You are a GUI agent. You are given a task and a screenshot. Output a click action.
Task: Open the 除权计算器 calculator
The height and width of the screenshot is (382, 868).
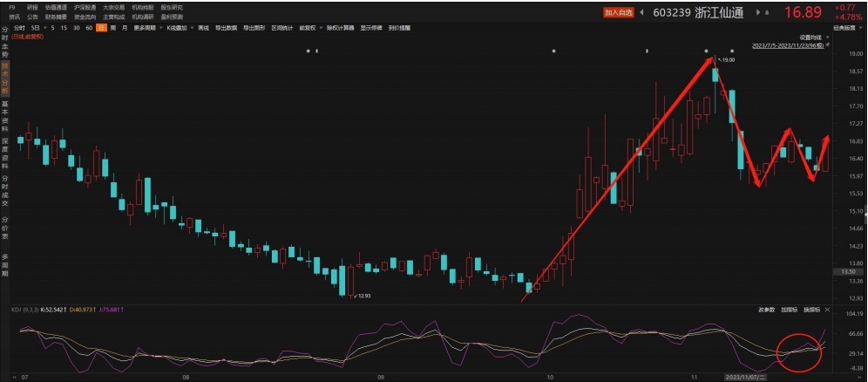coord(341,28)
